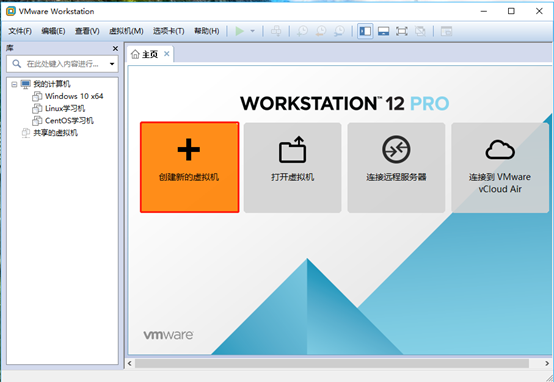Image resolution: width=554 pixels, height=382 pixels.
Task: Select 我的计算机 in the library tree
Action: 52,84
